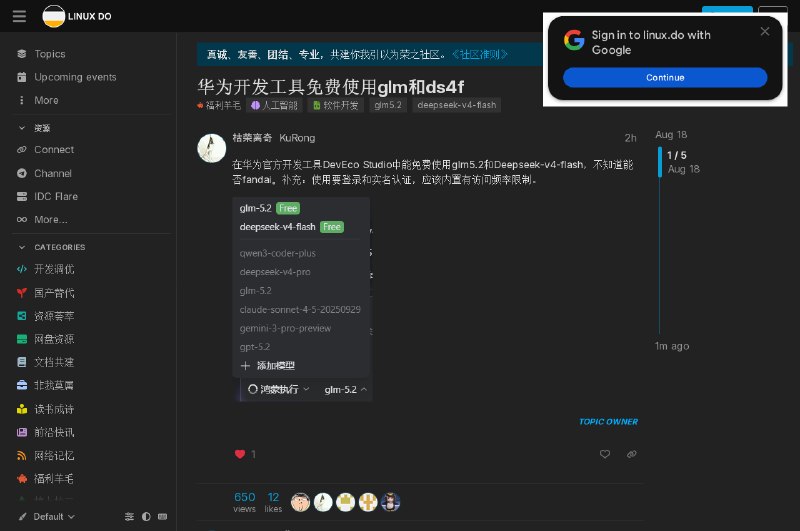The height and width of the screenshot is (531, 800).
Task: Click the glm5.2 tag
Action: click(388, 105)
